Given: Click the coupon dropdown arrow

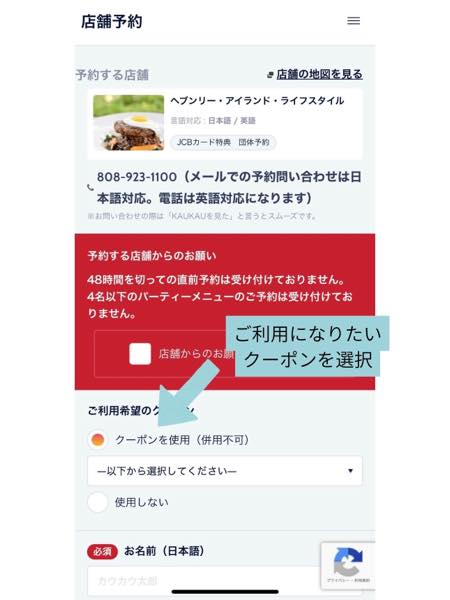Looking at the screenshot, I should pyautogui.click(x=350, y=471).
